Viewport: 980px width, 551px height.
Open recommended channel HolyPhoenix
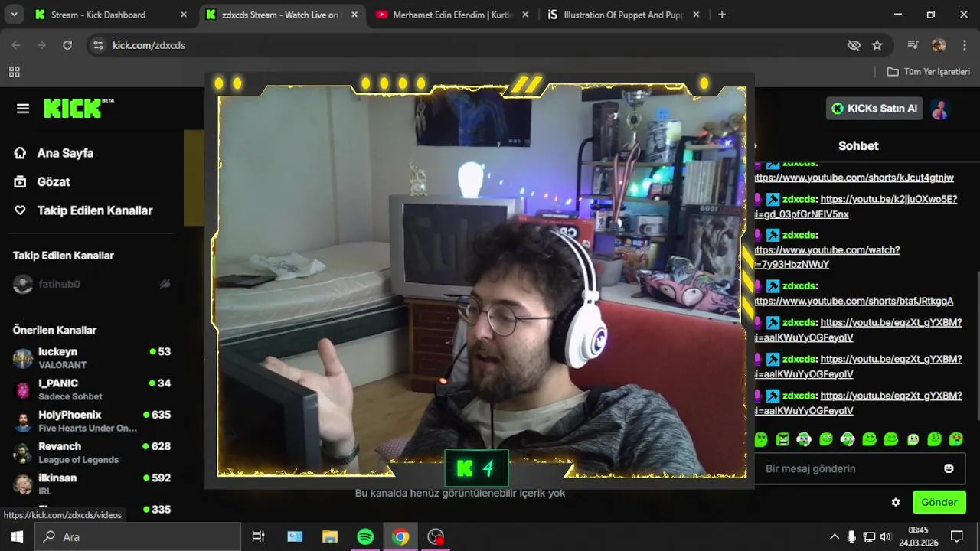(92, 421)
